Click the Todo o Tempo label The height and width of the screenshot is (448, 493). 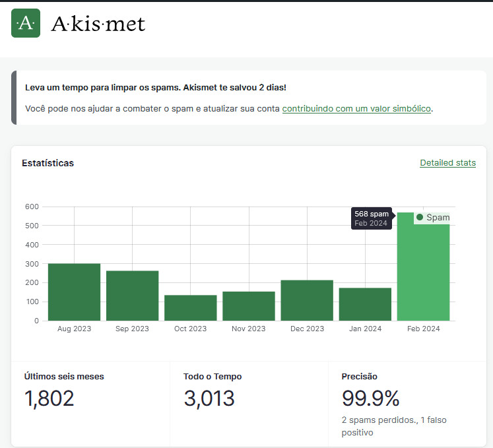pos(213,376)
